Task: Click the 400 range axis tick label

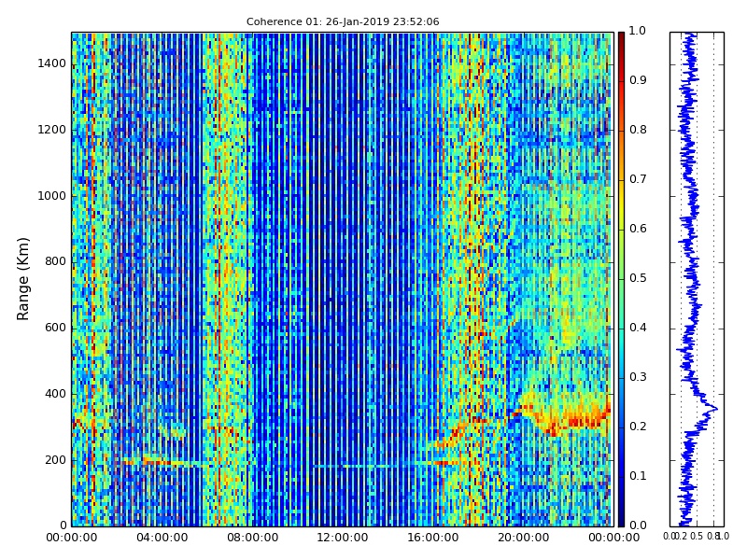Action: (x=55, y=394)
